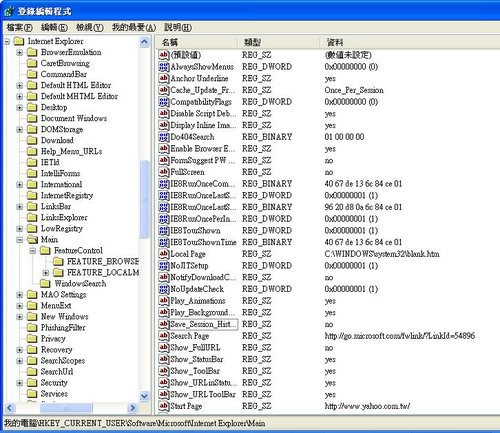Screen dimensions: 500x433
Task: Click the tree pane vertical scrollbar thumb
Action: [144, 199]
